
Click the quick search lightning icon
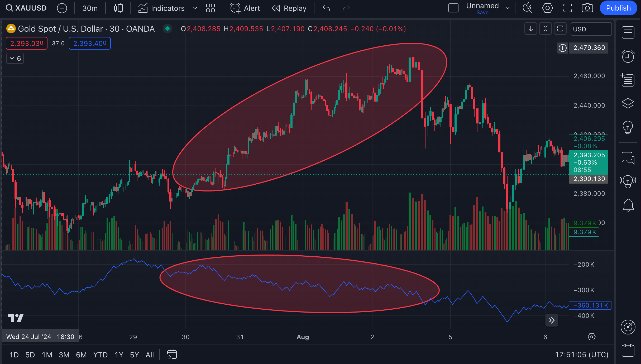click(527, 8)
